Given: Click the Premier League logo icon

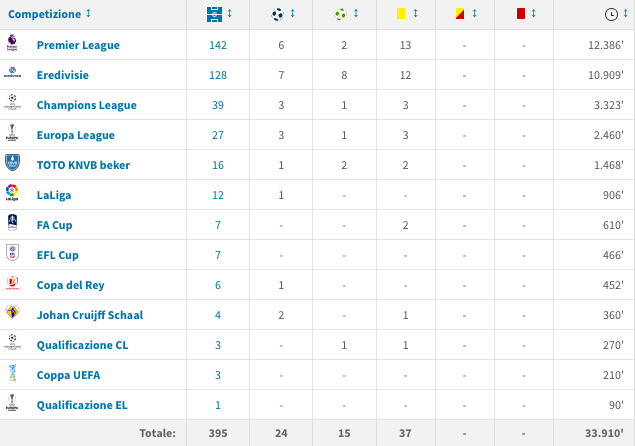Looking at the screenshot, I should coord(12,43).
